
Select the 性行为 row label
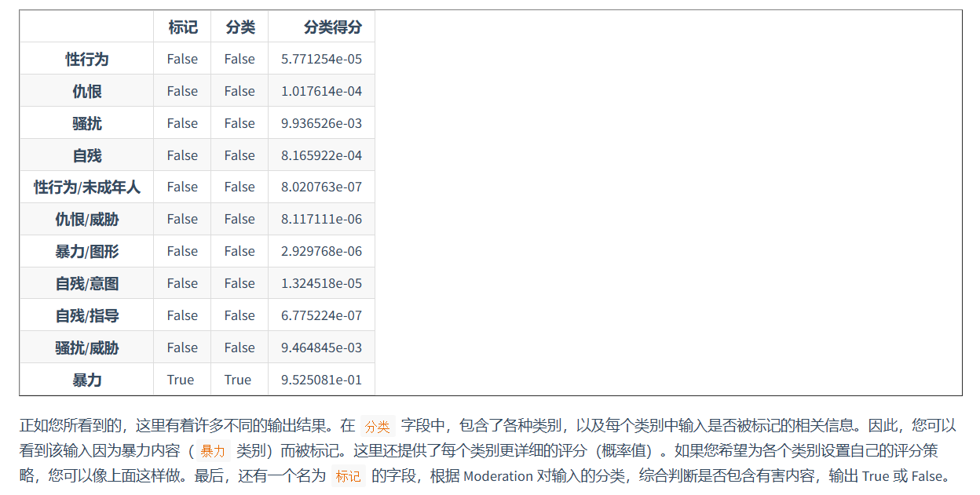click(x=86, y=60)
